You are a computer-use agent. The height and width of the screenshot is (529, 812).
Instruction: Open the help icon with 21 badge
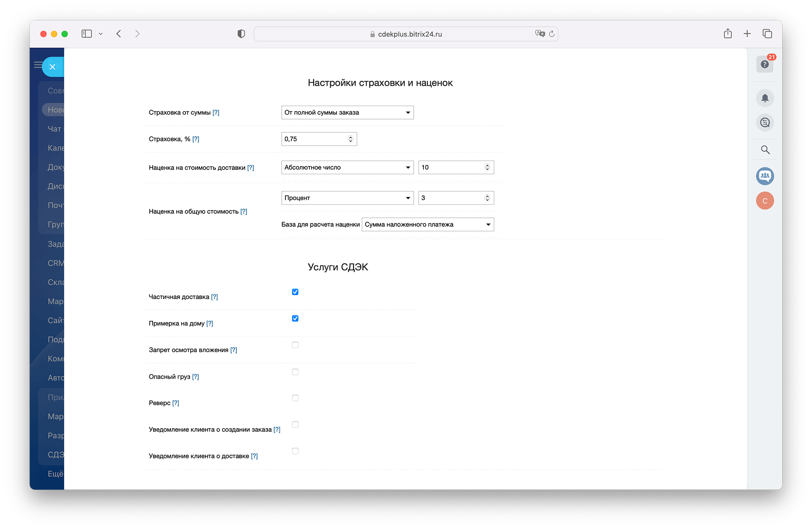point(764,64)
